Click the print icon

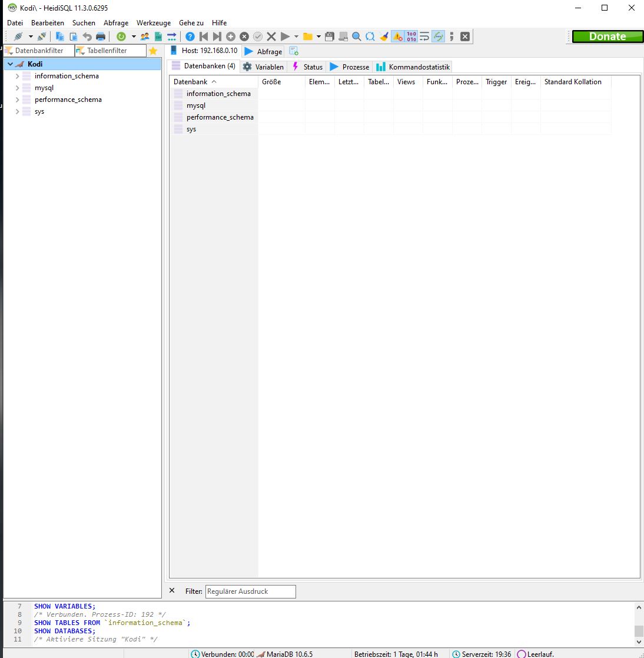[101, 37]
